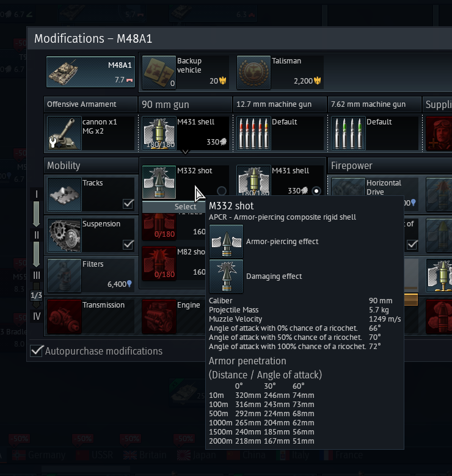Click the Firepower section header
452x476 pixels.
click(x=390, y=166)
